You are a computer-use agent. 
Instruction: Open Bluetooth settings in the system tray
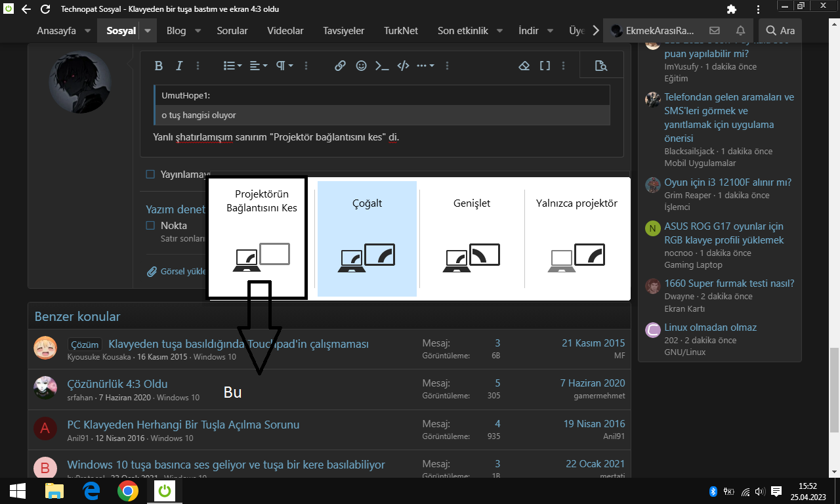point(713,491)
